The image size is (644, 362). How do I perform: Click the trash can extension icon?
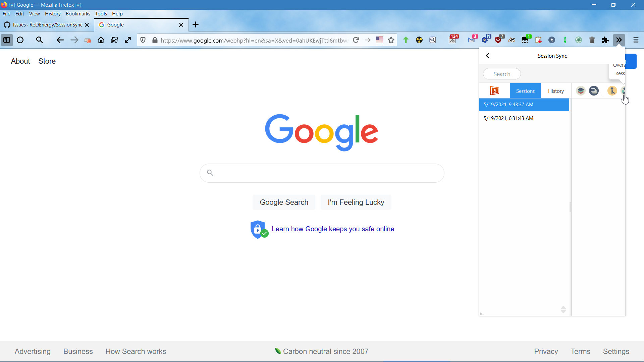(x=592, y=40)
